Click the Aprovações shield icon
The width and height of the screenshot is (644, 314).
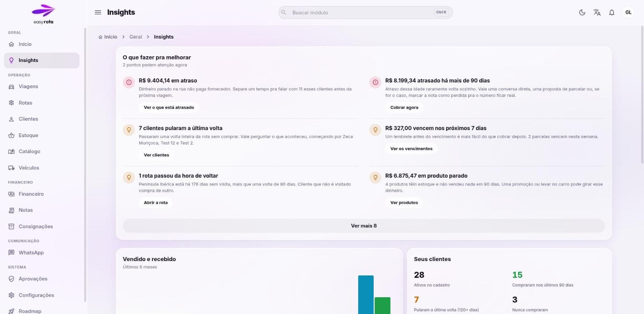tap(11, 279)
